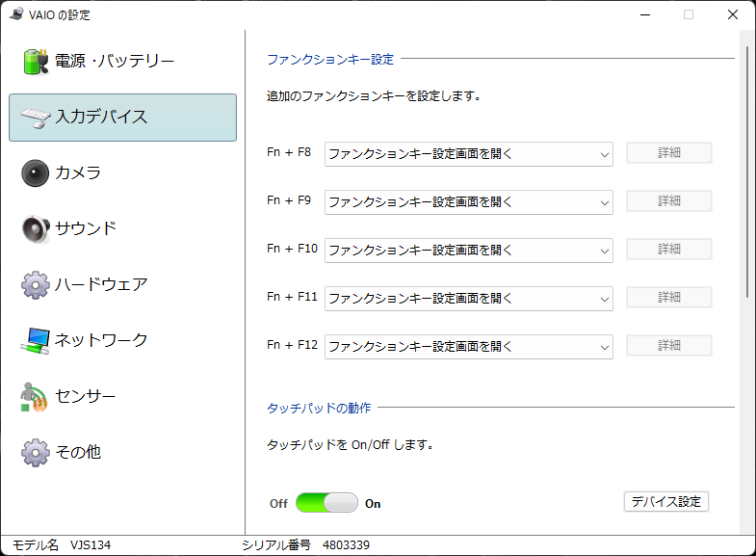Expand the Fn + F11 assignment dropdown
756x556 pixels.
[x=469, y=299]
